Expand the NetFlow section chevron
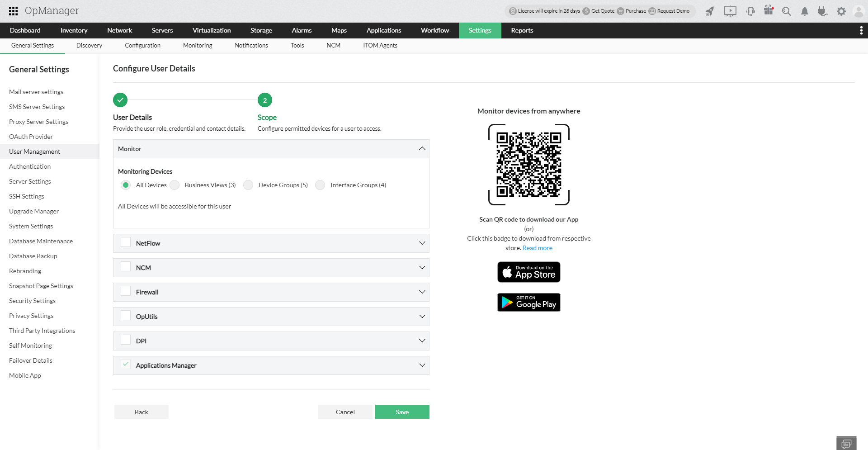This screenshot has width=868, height=450. coord(422,243)
